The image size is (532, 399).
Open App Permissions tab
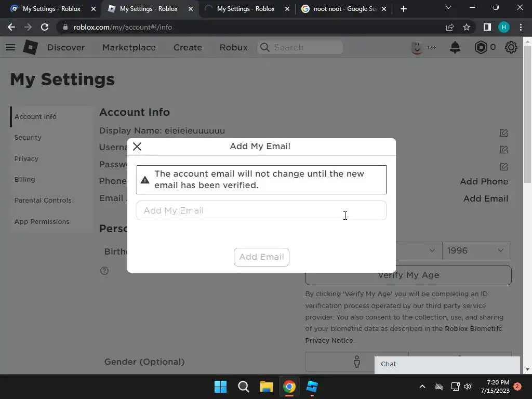42,221
